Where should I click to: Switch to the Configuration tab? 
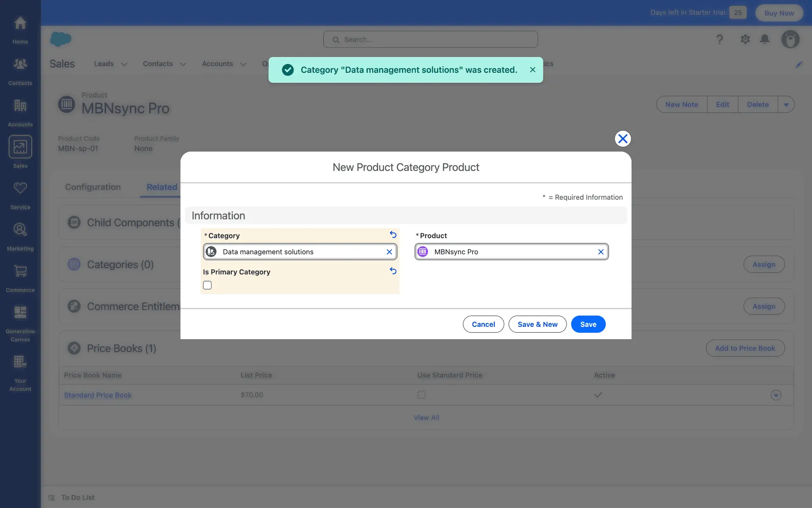point(93,187)
